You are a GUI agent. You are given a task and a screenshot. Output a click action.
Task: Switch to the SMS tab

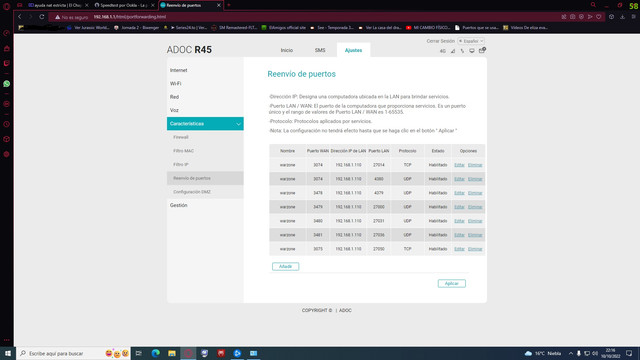click(320, 50)
